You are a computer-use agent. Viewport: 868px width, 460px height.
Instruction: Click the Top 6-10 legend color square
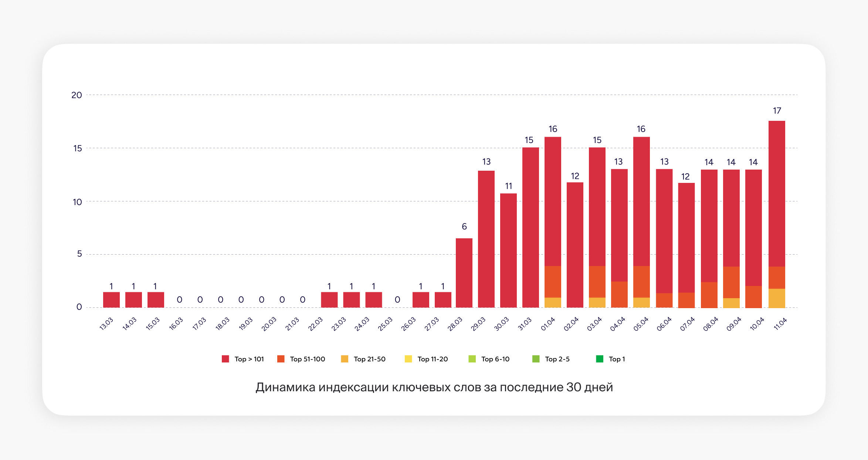pos(472,359)
